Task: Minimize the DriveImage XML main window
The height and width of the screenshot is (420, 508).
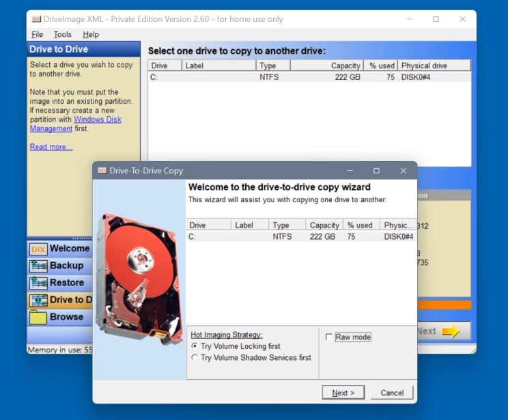Action: [410, 19]
